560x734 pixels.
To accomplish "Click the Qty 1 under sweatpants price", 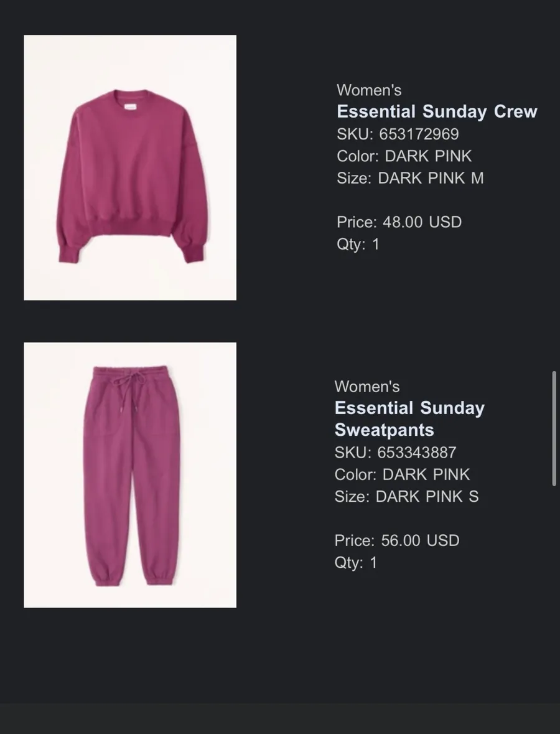I will click(x=355, y=562).
